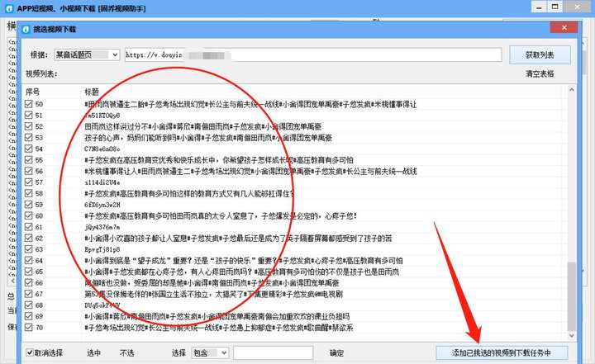Open the 某音话题页 source dropdown
The width and height of the screenshot is (595, 364).
(x=87, y=55)
